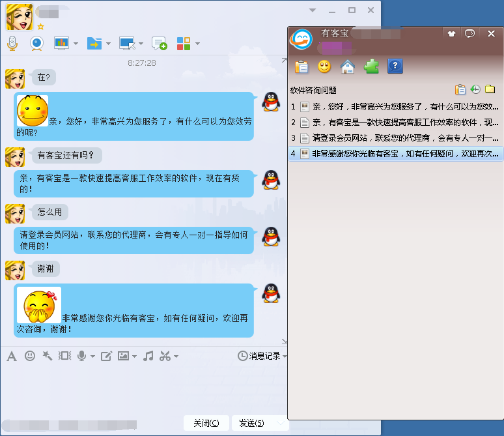Start a video call with webcam icon
This screenshot has height=436, width=504.
click(x=36, y=43)
